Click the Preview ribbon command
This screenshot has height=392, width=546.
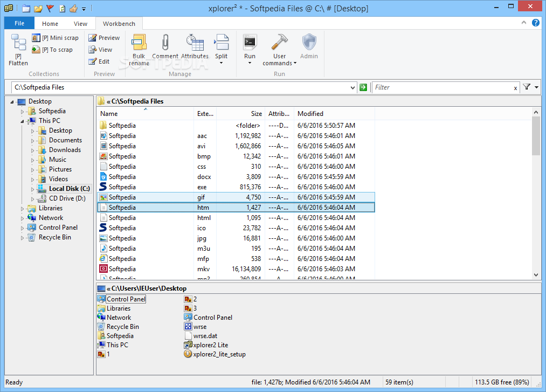[x=104, y=38]
